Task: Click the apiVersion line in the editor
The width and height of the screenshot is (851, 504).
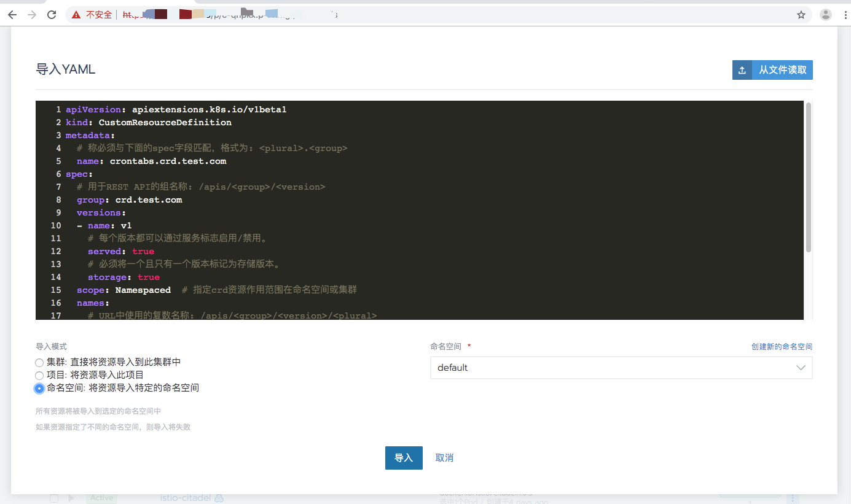Action: coord(176,109)
